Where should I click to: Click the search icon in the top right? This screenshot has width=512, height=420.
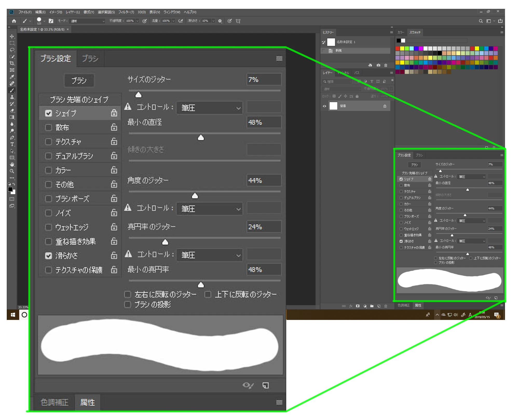point(481,21)
